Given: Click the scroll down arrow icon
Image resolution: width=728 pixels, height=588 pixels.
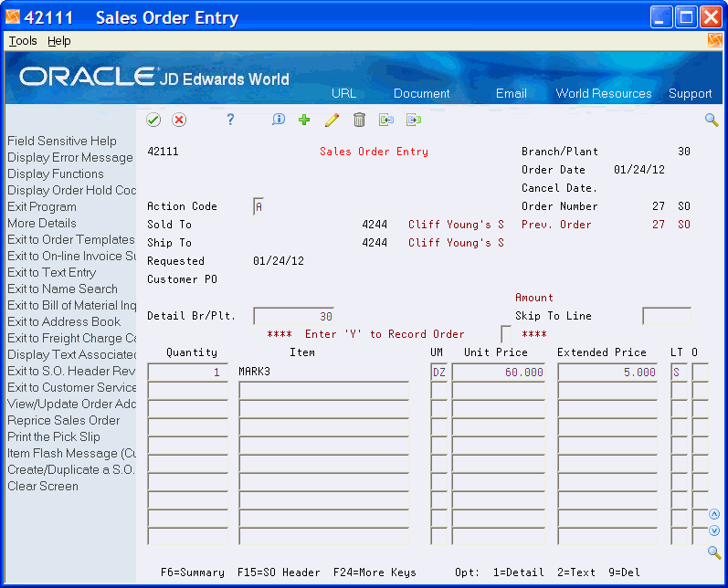Looking at the screenshot, I should pos(714,530).
